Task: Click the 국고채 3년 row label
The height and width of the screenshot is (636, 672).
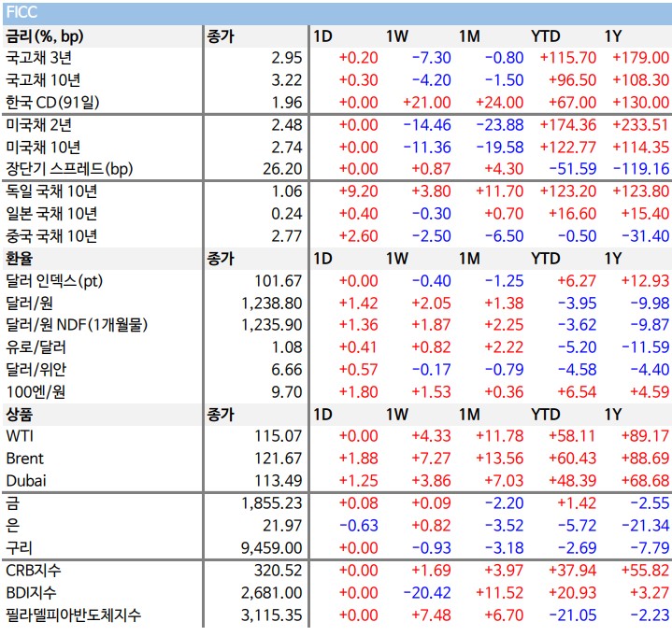Action: (38, 58)
